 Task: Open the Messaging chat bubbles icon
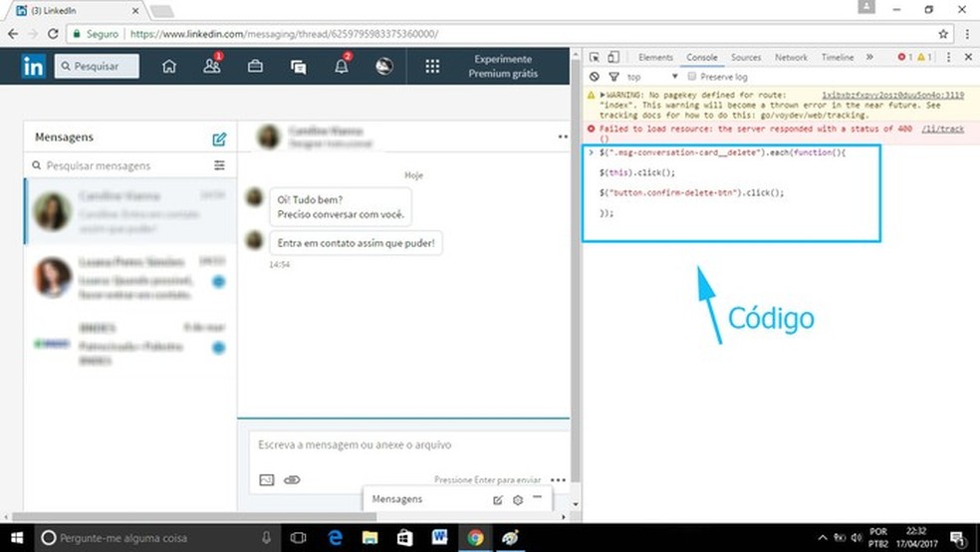(x=298, y=67)
